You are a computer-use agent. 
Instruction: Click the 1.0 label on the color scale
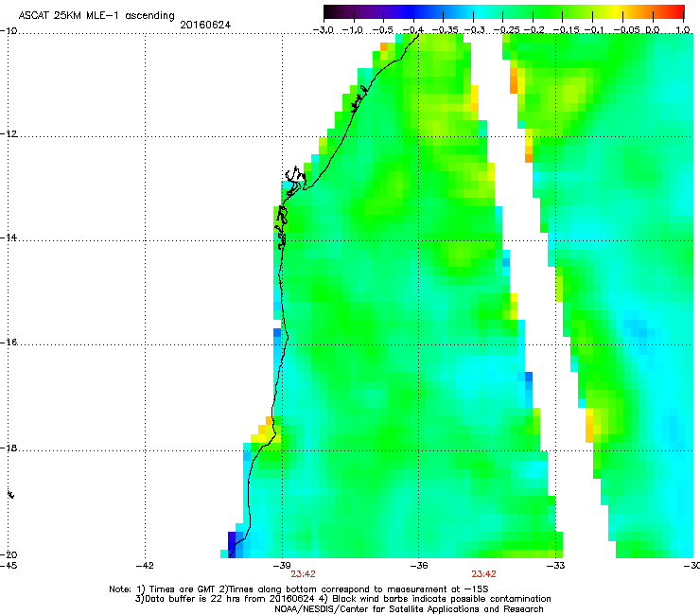(x=683, y=30)
